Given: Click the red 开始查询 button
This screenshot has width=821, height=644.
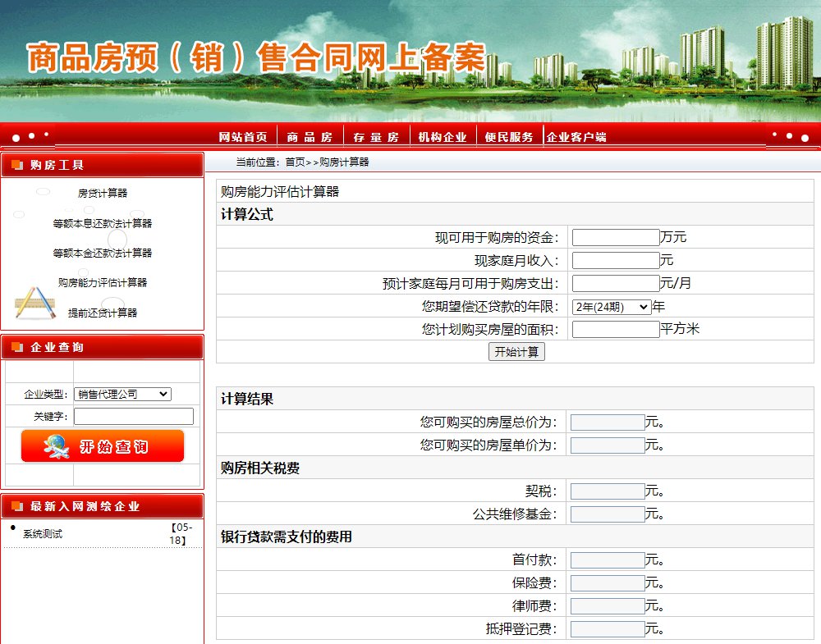Looking at the screenshot, I should pyautogui.click(x=103, y=446).
